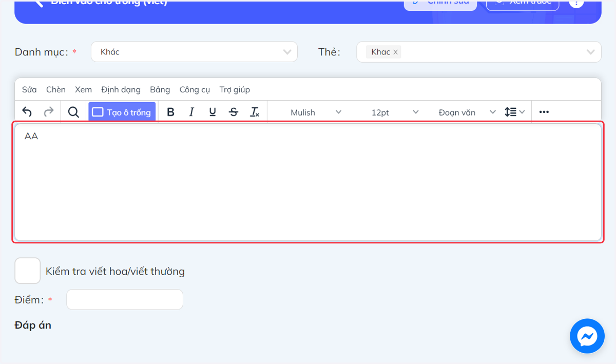Clear text formatting
This screenshot has width=616, height=364.
tap(255, 112)
